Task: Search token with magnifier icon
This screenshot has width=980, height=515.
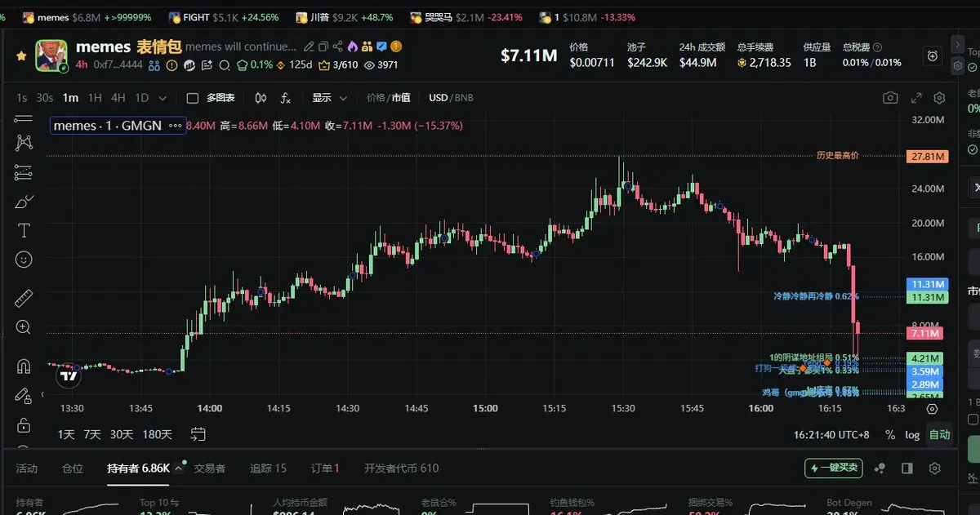Action: (x=224, y=65)
